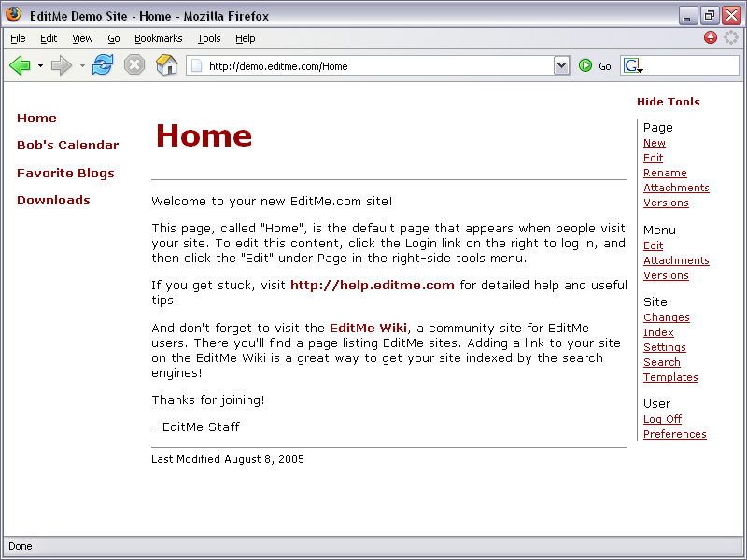Open the Bob's Calendar link
This screenshot has height=560, width=747.
click(x=67, y=146)
